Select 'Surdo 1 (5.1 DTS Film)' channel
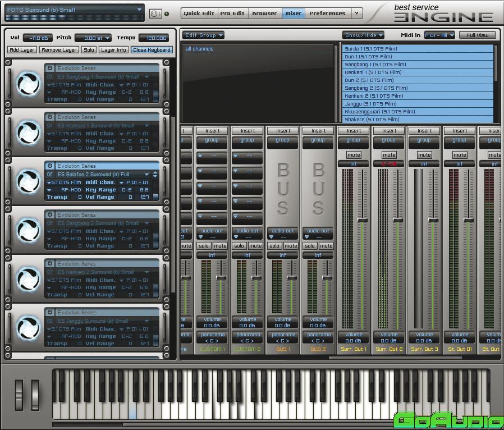 pyautogui.click(x=418, y=49)
